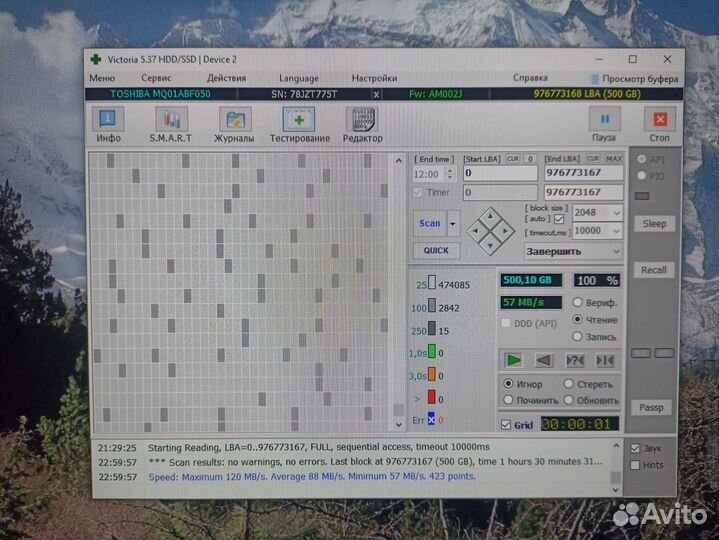Click the Пауза pause icon
Image resolution: width=719 pixels, height=540 pixels.
pyautogui.click(x=604, y=120)
